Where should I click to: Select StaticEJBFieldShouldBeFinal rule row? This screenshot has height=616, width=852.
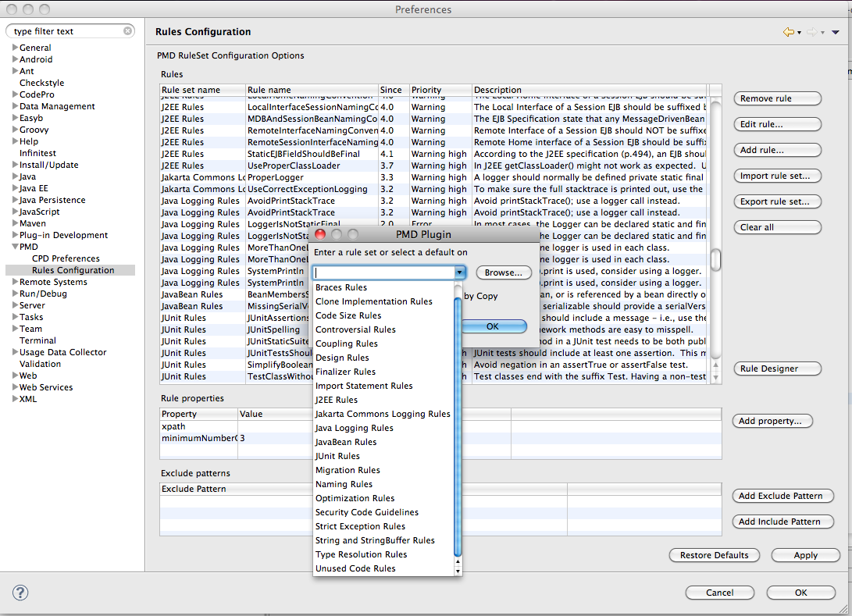tap(433, 155)
